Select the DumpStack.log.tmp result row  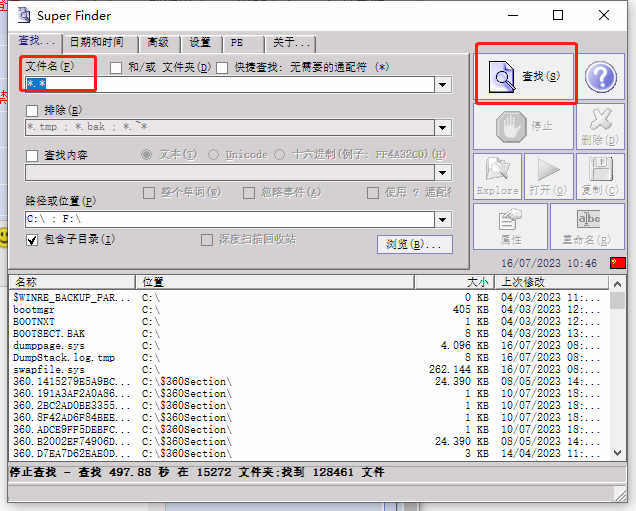309,358
